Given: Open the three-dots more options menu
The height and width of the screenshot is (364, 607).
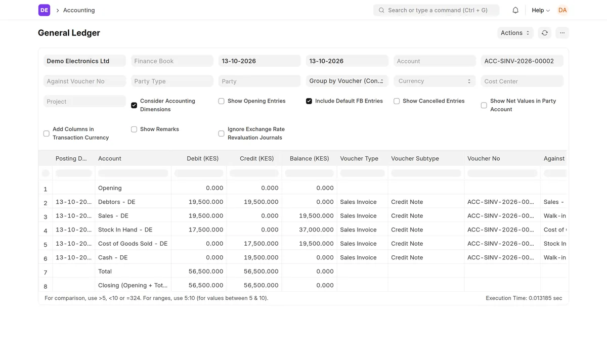Looking at the screenshot, I should tap(562, 33).
